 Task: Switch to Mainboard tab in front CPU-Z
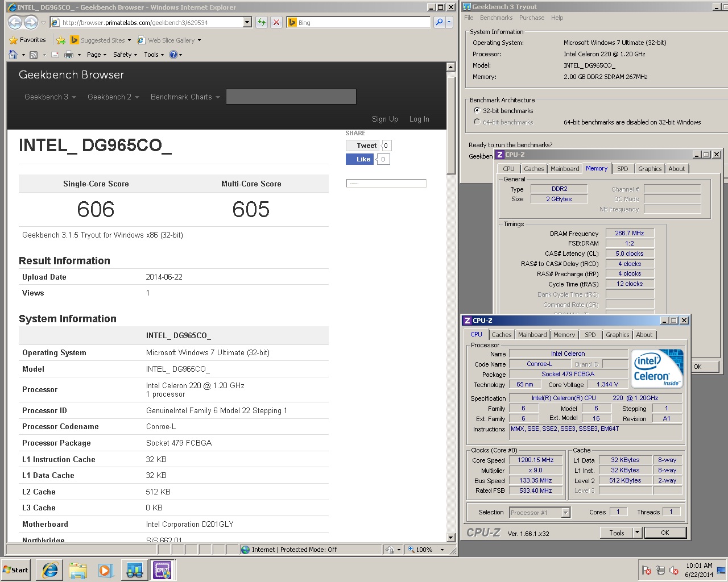532,335
